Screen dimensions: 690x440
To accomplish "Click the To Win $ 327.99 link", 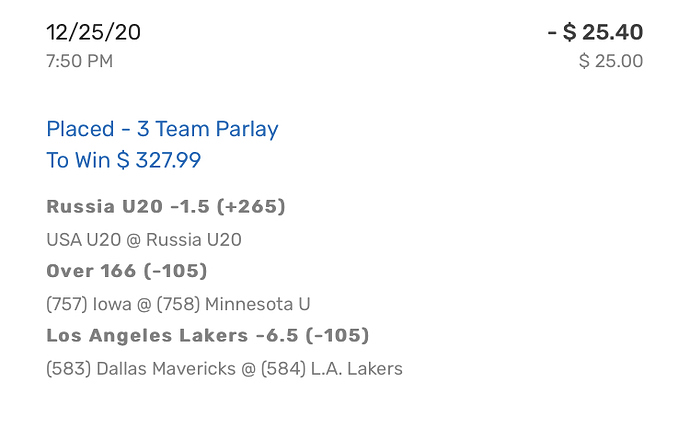I will 129,160.
